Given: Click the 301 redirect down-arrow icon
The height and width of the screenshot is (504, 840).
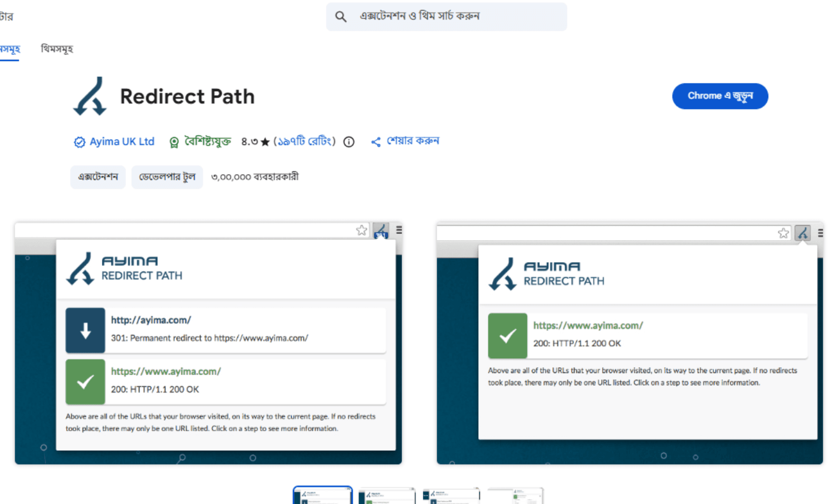Looking at the screenshot, I should point(85,330).
